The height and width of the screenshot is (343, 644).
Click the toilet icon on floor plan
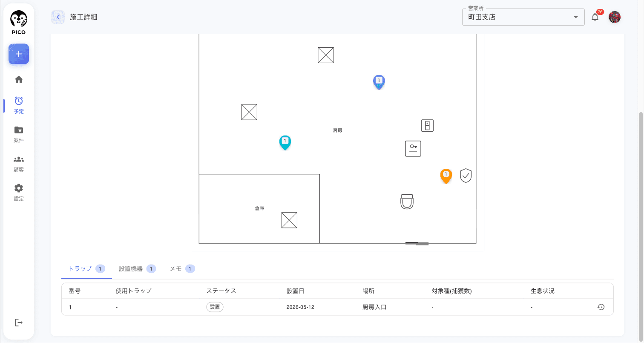[x=407, y=202]
